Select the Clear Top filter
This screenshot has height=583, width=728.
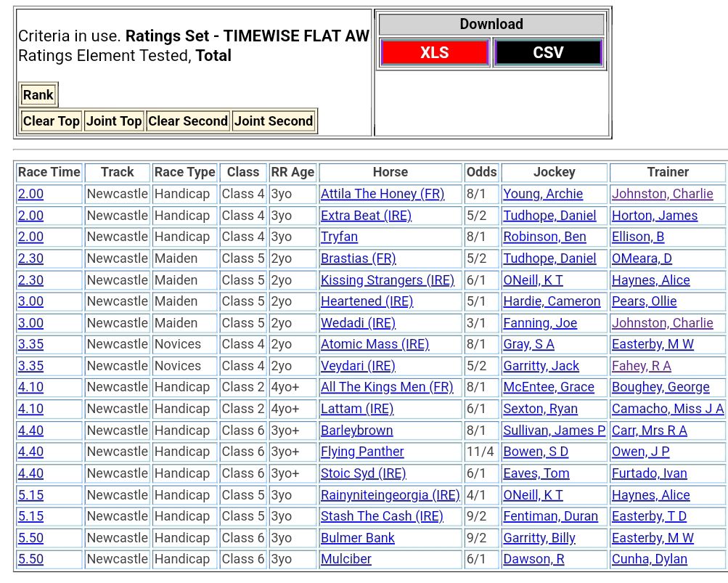[x=51, y=121]
